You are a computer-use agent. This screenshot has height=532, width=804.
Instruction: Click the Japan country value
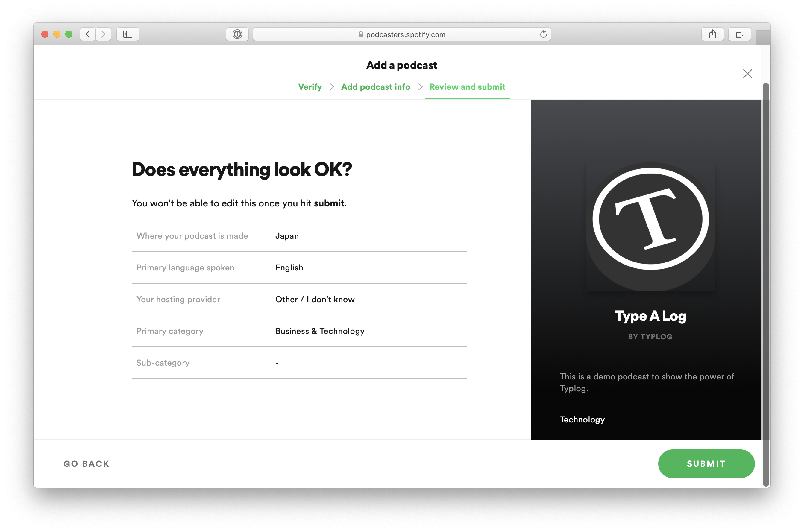tap(287, 236)
